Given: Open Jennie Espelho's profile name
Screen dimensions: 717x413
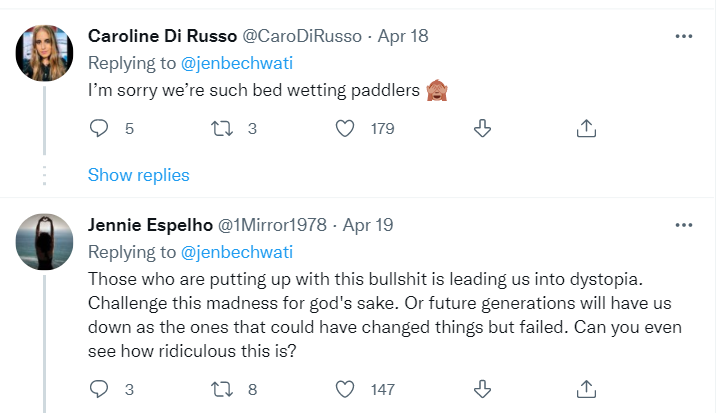Looking at the screenshot, I should click(150, 225).
